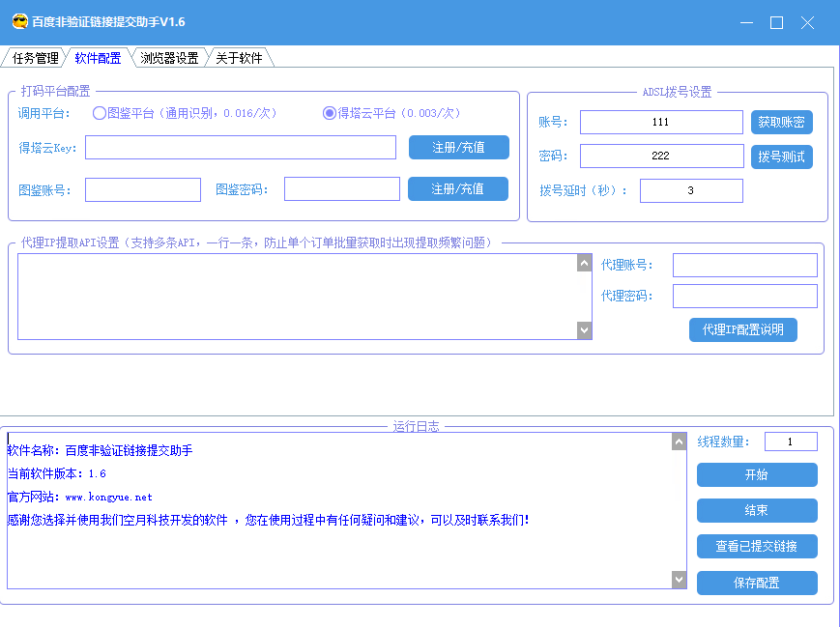Run the 拨号测试 button

tap(782, 157)
